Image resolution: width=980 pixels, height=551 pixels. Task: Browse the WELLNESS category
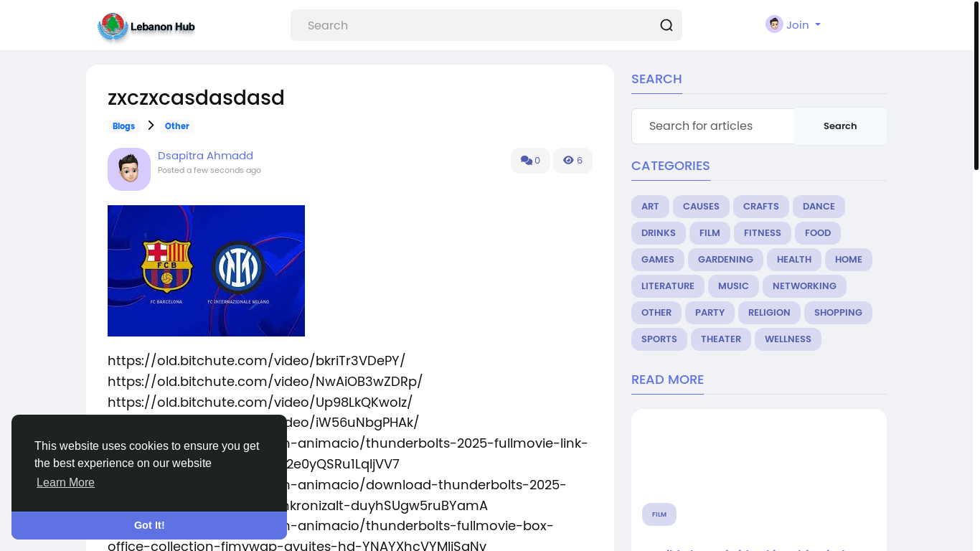pos(788,339)
